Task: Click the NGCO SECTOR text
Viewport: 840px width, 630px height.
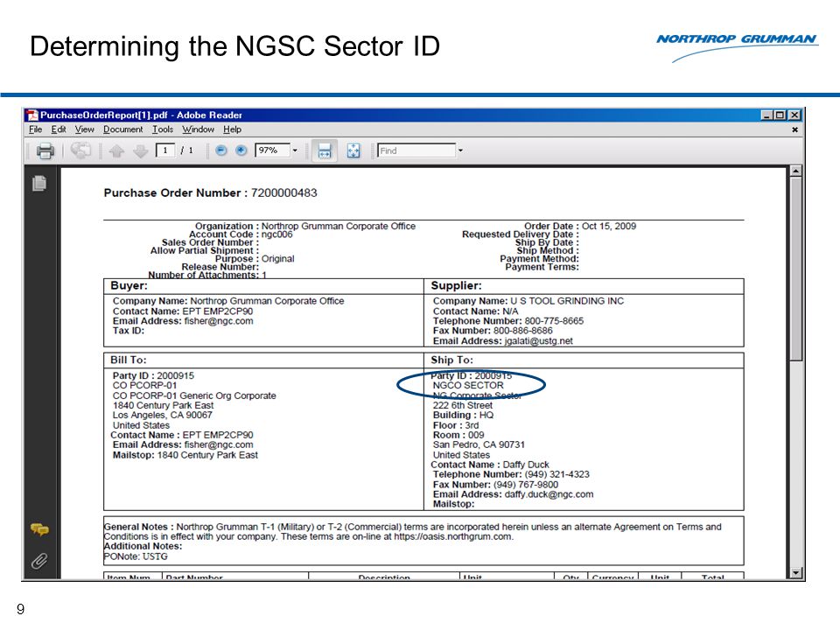Action: coord(468,385)
